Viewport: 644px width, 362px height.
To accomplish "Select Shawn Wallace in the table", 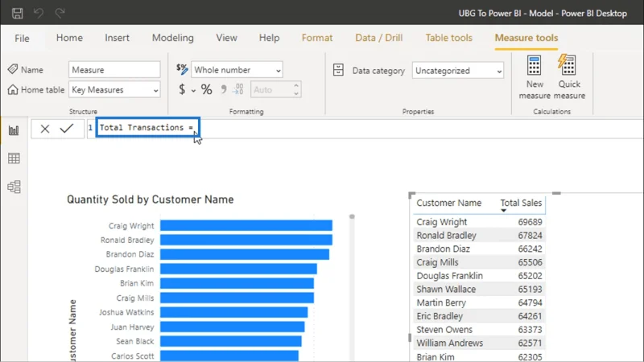I will tap(446, 290).
